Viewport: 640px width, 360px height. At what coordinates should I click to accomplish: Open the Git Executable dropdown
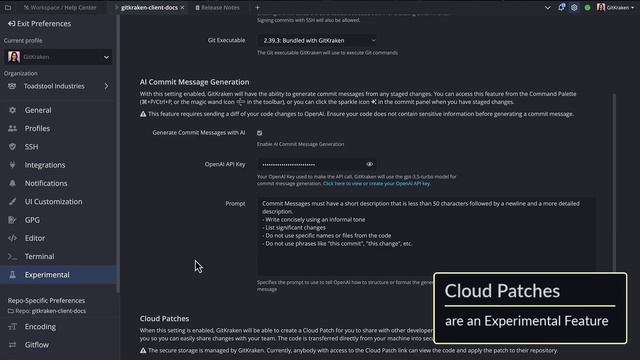point(317,40)
